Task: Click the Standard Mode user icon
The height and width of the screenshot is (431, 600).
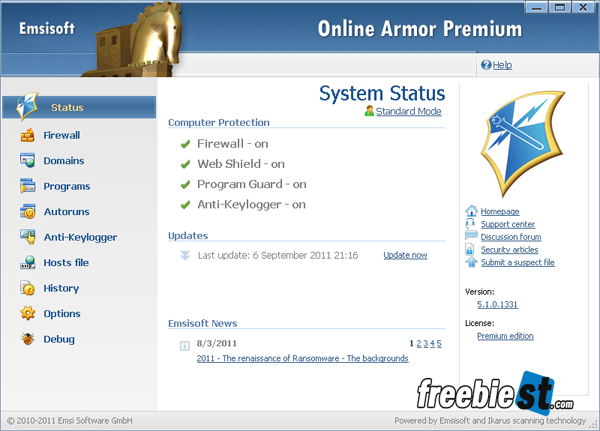Action: pos(369,111)
